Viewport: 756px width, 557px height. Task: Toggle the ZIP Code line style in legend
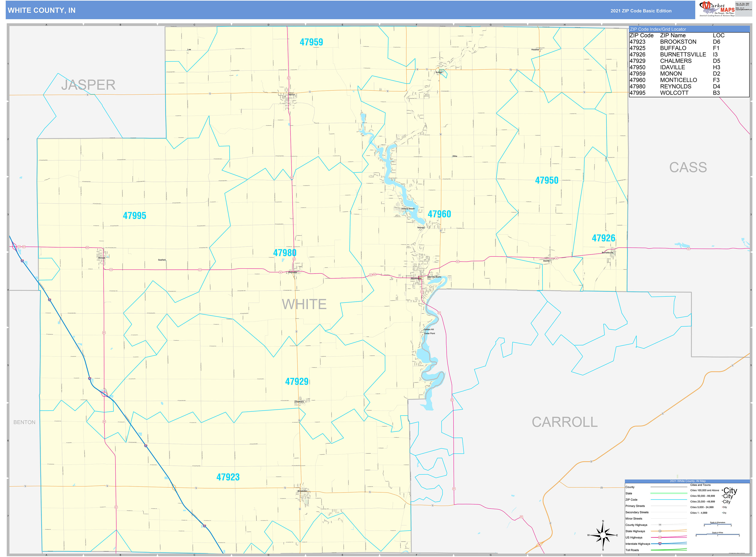click(669, 500)
